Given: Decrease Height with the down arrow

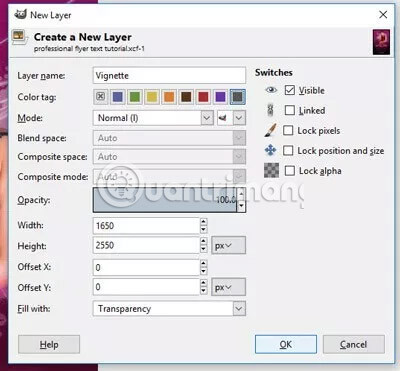Looking at the screenshot, I should 203,249.
